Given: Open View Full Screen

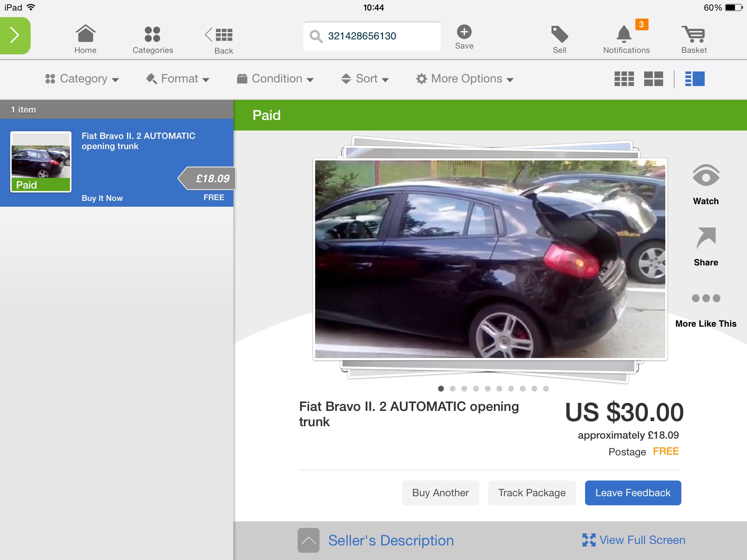Looking at the screenshot, I should [634, 540].
